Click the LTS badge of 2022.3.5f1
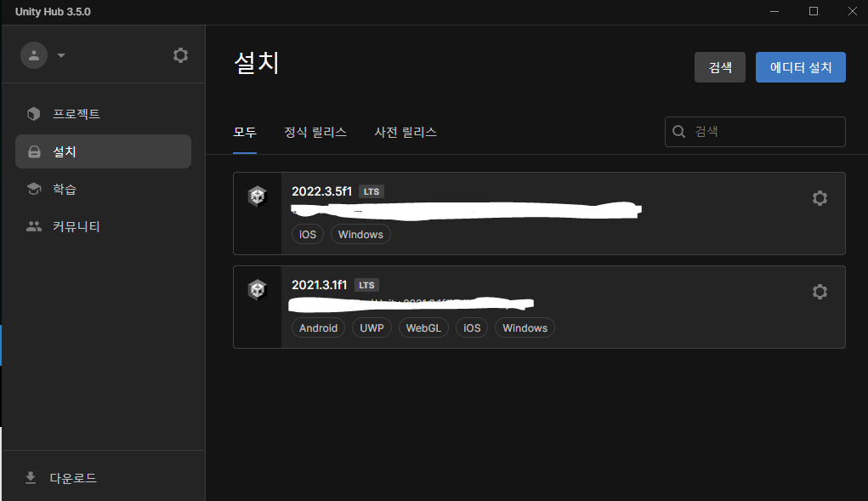Screen dimensions: 868x501 click(x=372, y=191)
